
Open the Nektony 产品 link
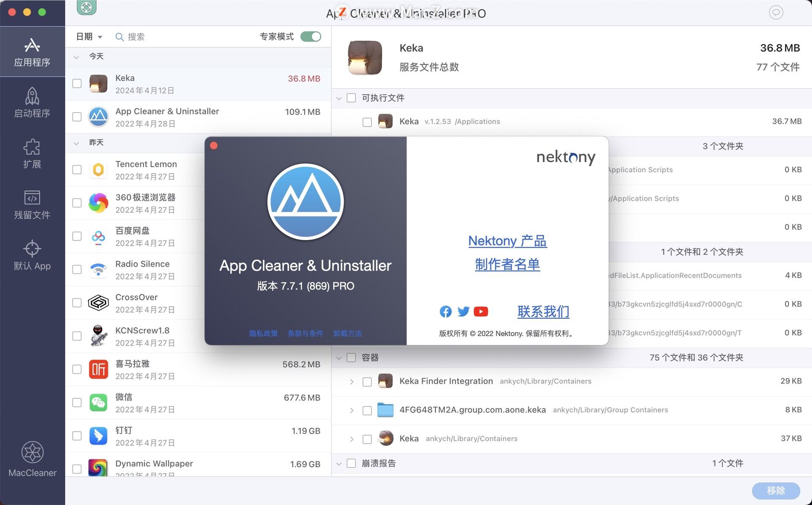click(x=507, y=241)
